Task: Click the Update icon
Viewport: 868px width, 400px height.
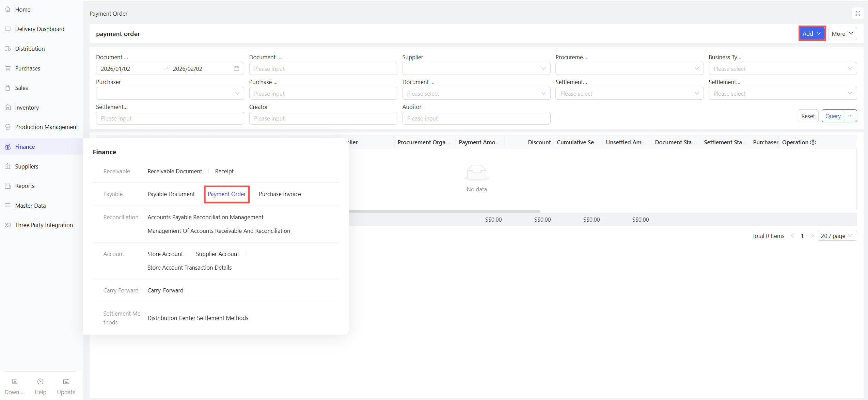Action: (66, 382)
